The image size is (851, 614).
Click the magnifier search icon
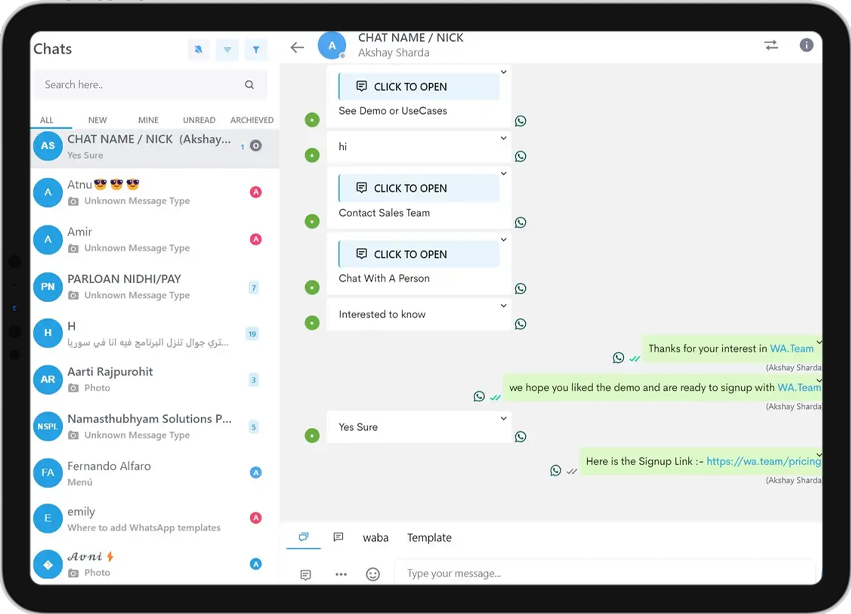coord(249,85)
